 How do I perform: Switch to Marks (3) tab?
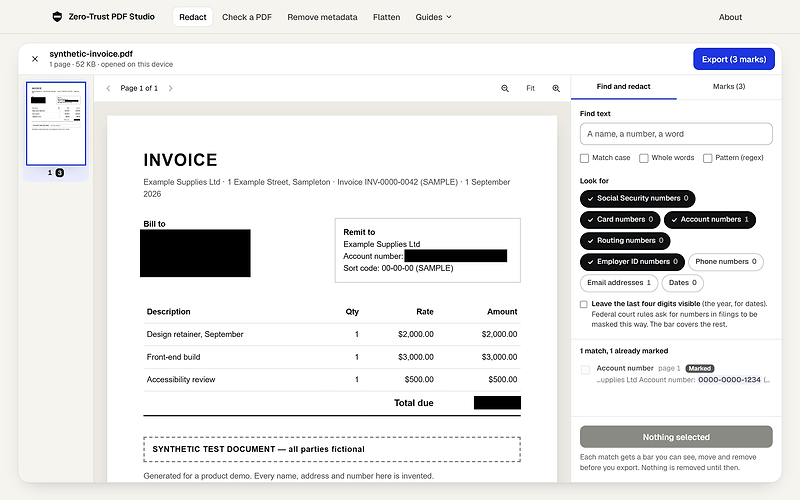point(729,87)
